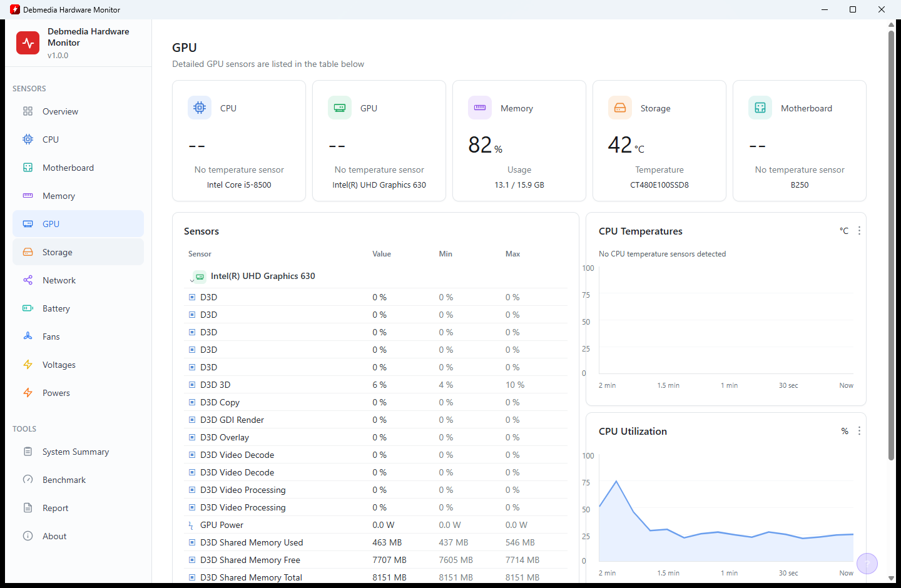Click the 463 MB value cell

click(387, 542)
